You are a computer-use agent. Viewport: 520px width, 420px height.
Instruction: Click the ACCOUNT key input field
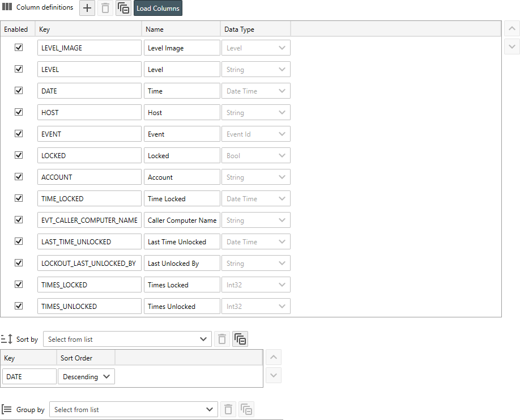[89, 177]
